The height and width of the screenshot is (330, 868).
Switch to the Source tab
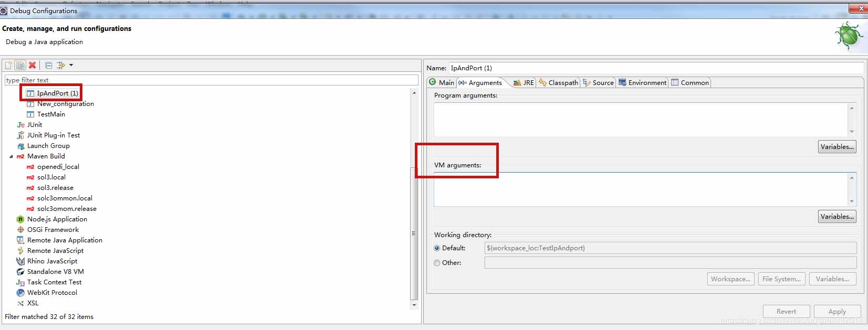[598, 82]
